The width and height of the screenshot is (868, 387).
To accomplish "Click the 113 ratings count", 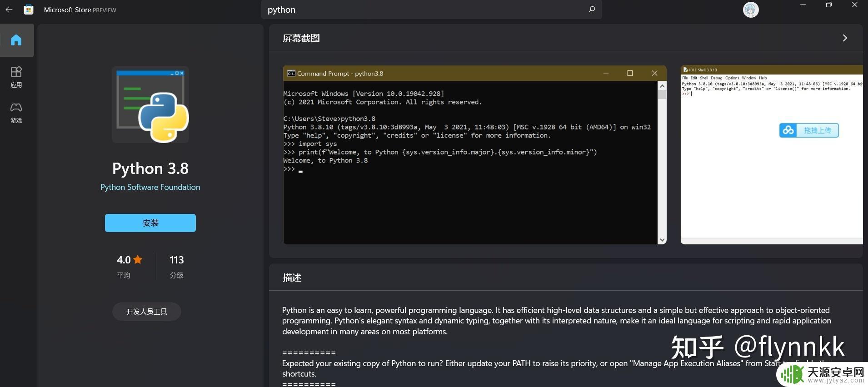I will (177, 260).
